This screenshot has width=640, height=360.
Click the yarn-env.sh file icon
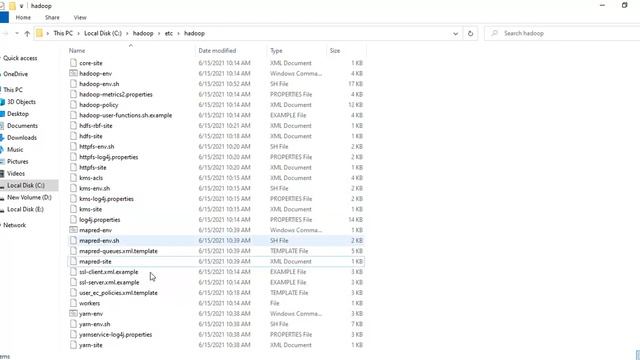[x=73, y=324]
